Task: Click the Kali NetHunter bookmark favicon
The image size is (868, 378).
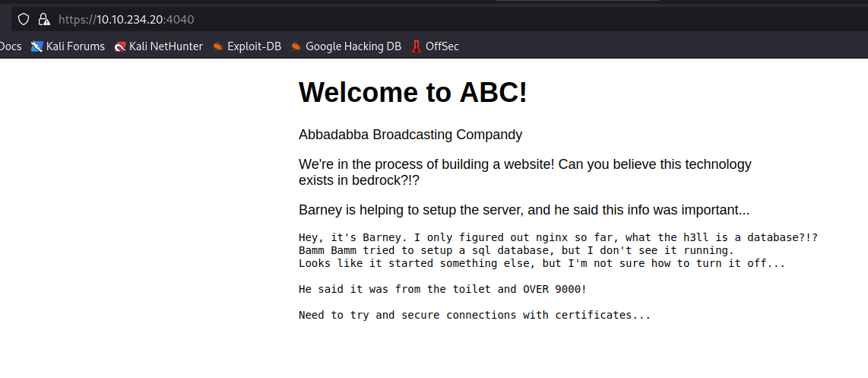Action: (x=120, y=46)
